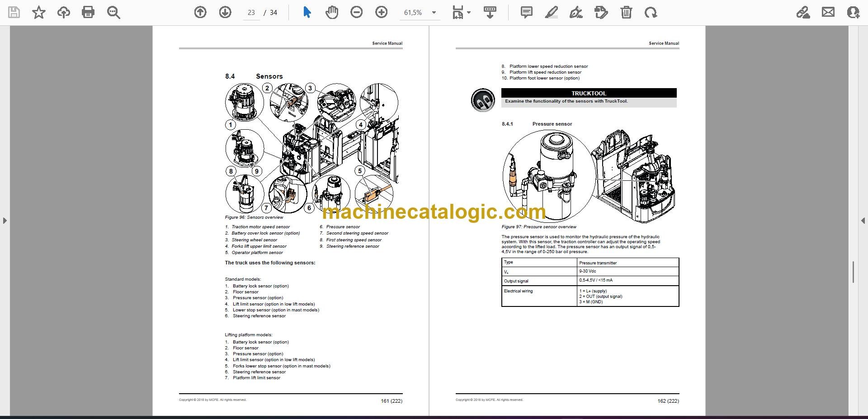
Task: Activate the hand pan tool
Action: point(332,12)
